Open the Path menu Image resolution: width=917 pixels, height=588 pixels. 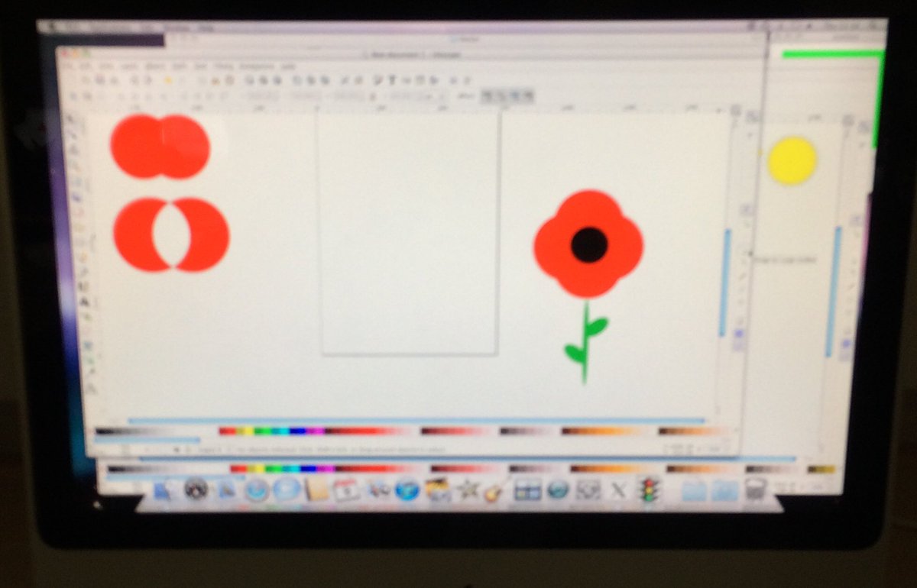tap(180, 66)
